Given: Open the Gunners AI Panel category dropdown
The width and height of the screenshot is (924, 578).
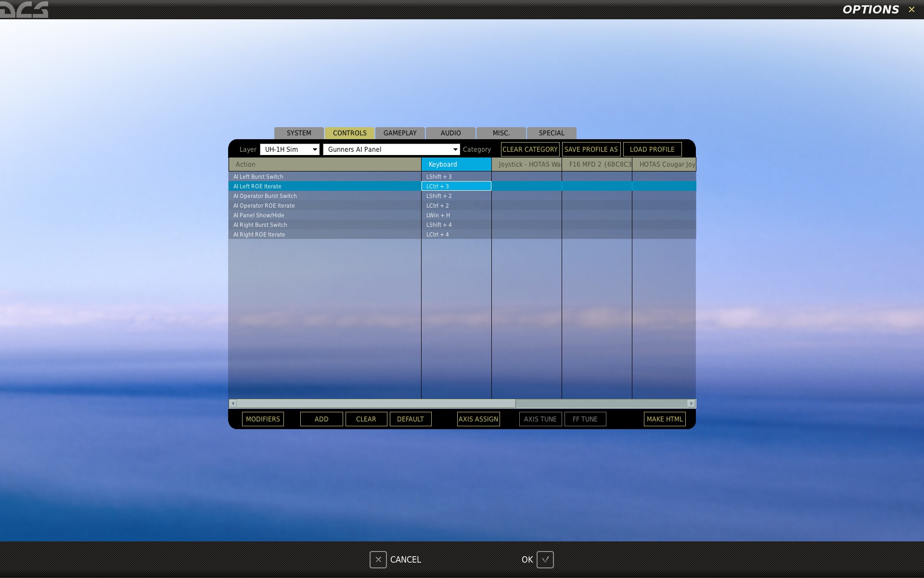Looking at the screenshot, I should tap(391, 149).
